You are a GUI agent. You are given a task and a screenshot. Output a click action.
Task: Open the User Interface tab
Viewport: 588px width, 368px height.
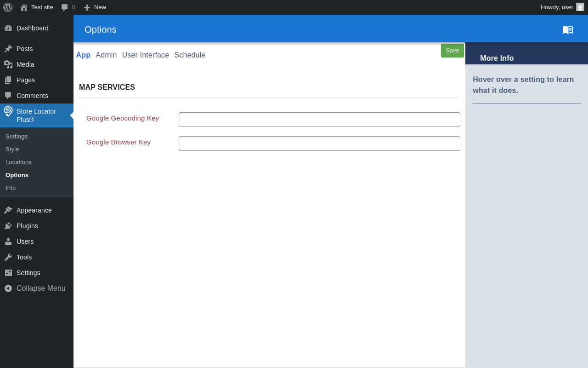(x=146, y=55)
